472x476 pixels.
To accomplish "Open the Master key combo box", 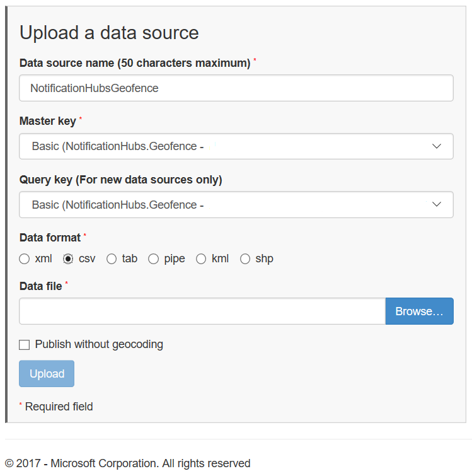I will pyautogui.click(x=236, y=146).
